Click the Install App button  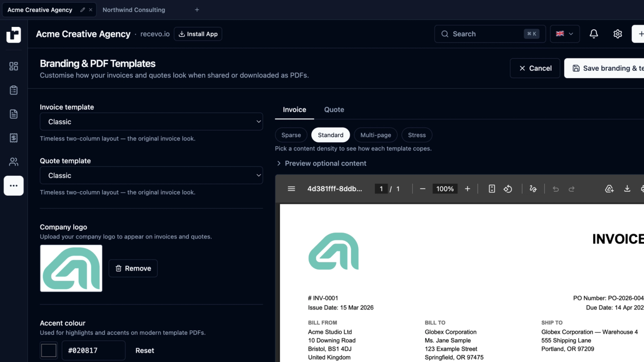click(198, 34)
